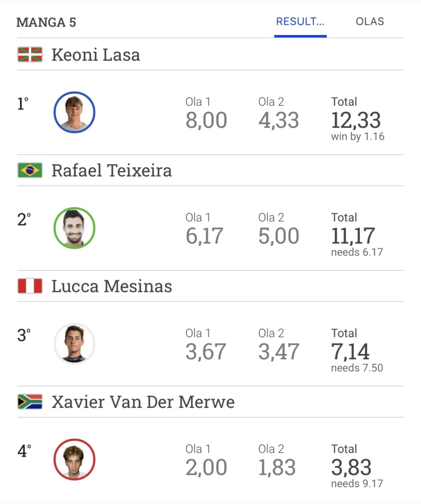Screen dimensions: 421x504
Task: Open Xavier Van Der Merwe's avatar
Action: [74, 459]
